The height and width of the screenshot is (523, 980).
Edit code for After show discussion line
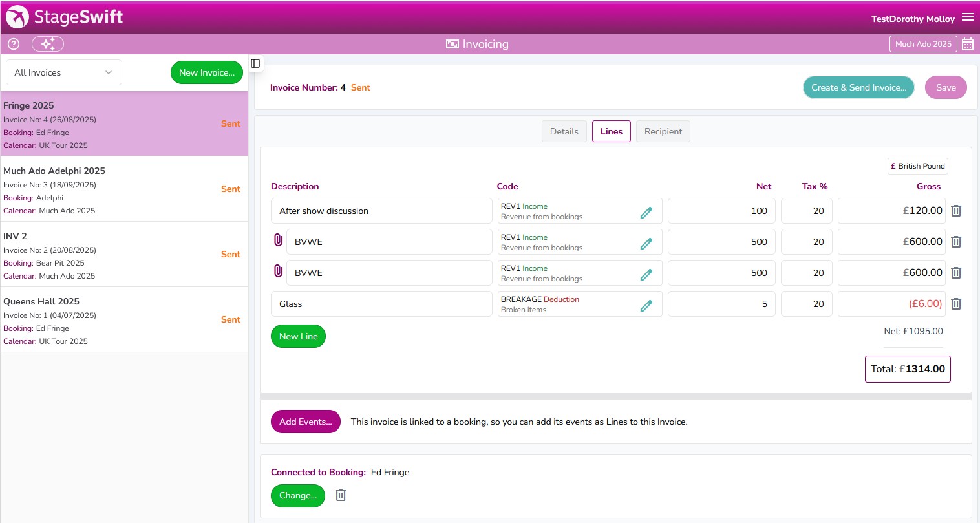(x=646, y=212)
